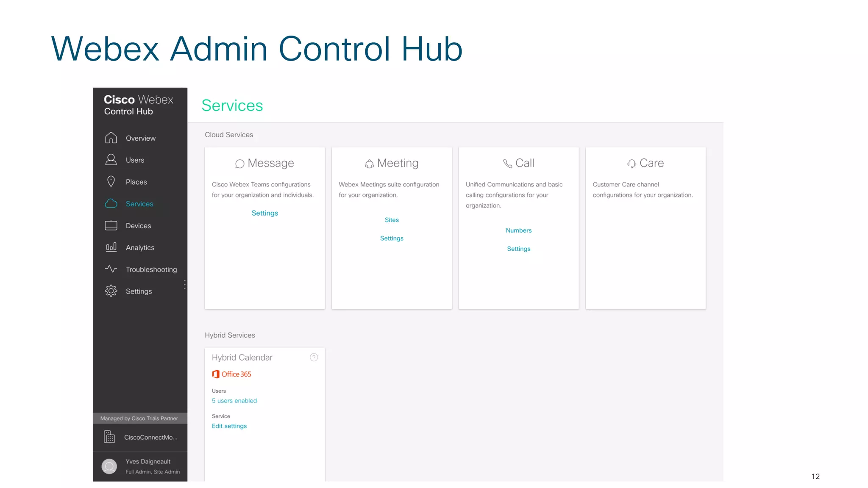Click the Yves Daigneault user name
The height and width of the screenshot is (488, 868).
coord(148,461)
